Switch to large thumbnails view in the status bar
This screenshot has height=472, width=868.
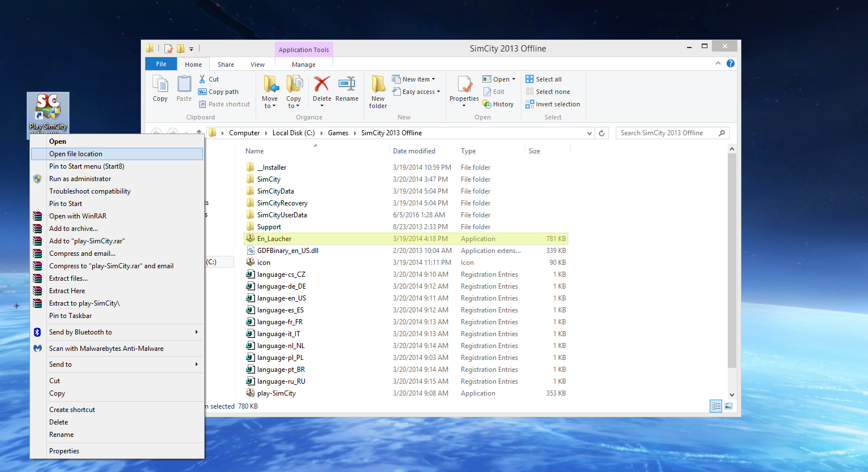728,406
